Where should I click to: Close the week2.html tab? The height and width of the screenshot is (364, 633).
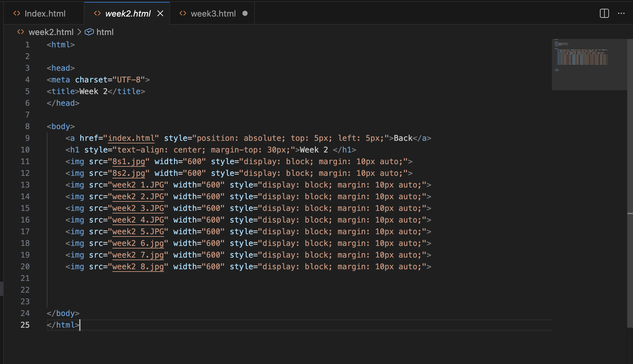tap(160, 13)
